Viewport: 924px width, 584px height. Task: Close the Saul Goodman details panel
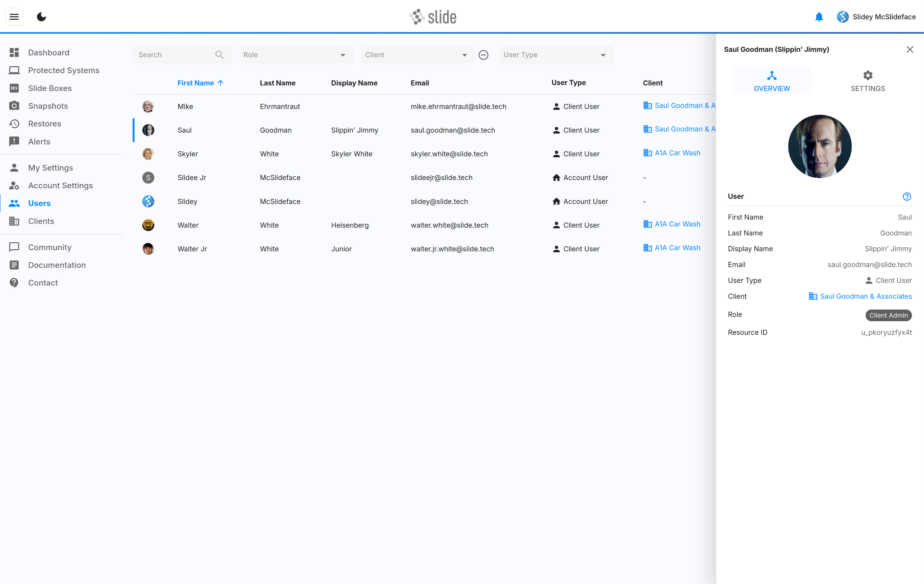[x=910, y=49]
